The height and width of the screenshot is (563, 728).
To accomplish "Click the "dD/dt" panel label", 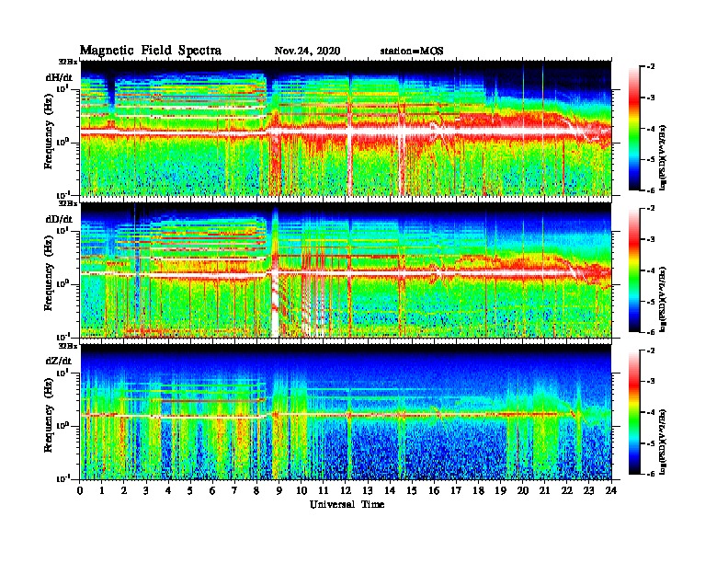I will (x=59, y=219).
